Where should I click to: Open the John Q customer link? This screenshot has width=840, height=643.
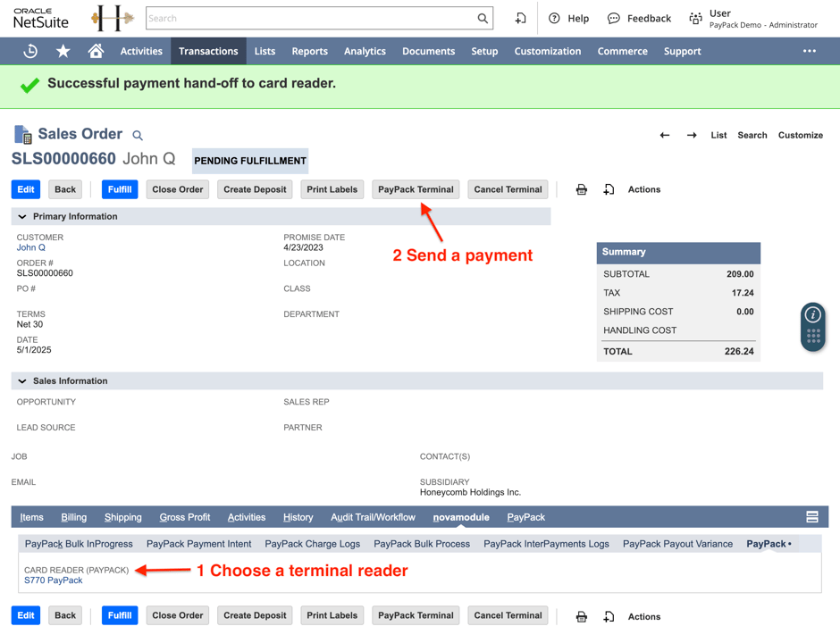click(30, 247)
